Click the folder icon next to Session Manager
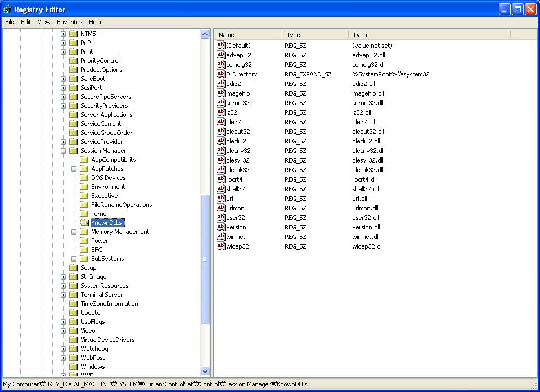Image resolution: width=540 pixels, height=392 pixels. tap(73, 151)
